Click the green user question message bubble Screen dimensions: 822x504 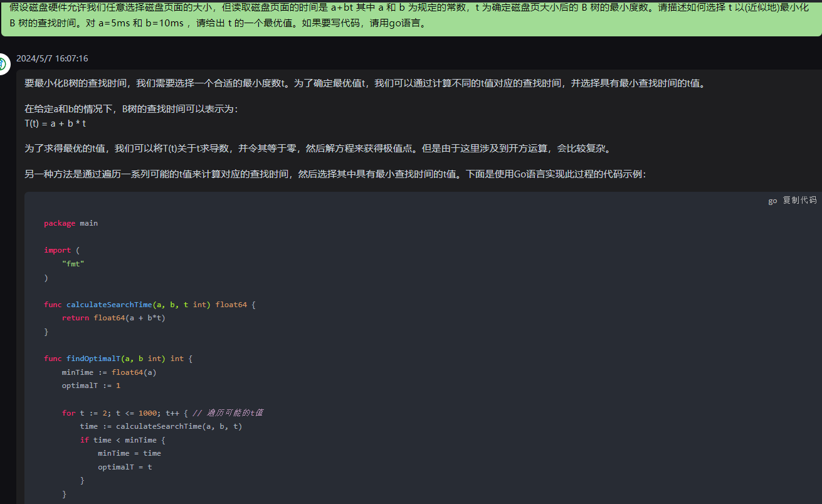411,18
